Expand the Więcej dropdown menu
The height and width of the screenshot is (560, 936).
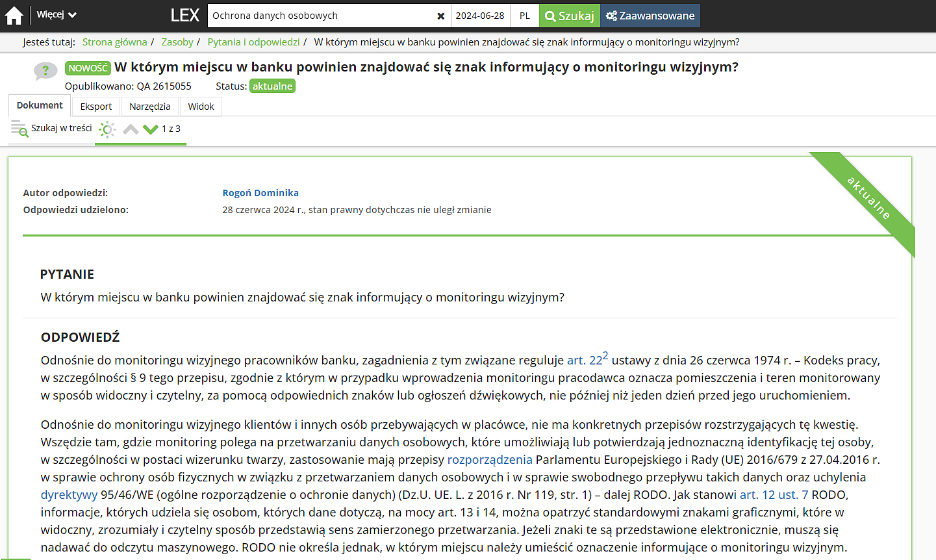[x=57, y=15]
